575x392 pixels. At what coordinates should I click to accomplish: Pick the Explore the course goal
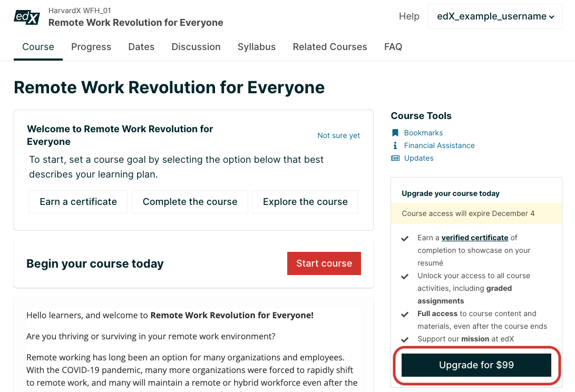[305, 202]
